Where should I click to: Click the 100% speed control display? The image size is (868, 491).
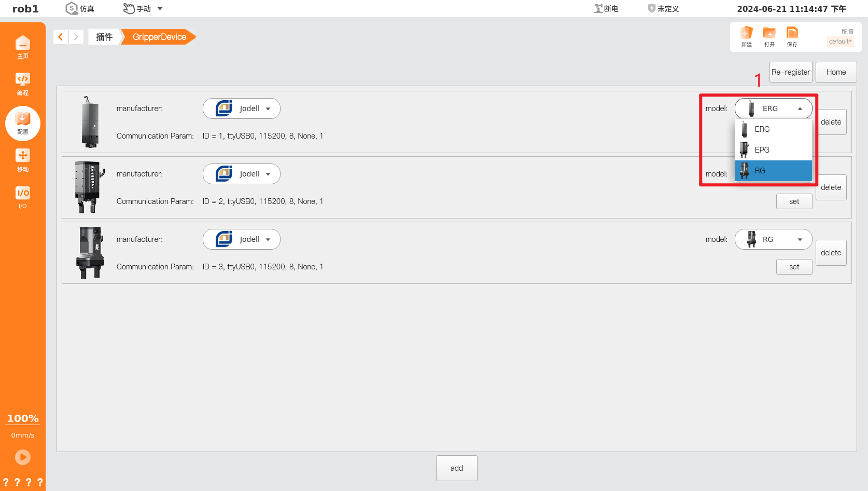click(x=23, y=418)
